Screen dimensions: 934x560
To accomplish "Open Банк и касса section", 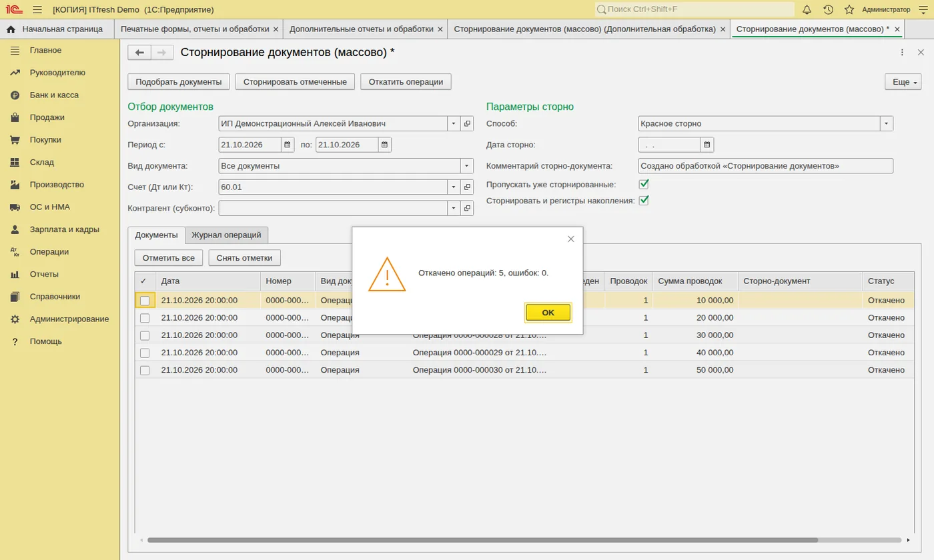I will pos(54,95).
